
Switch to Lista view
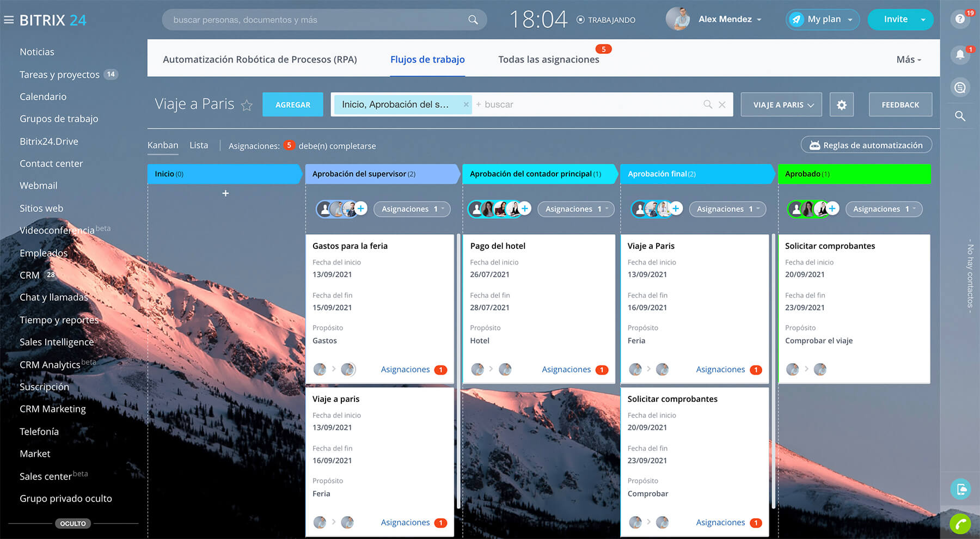pos(199,145)
